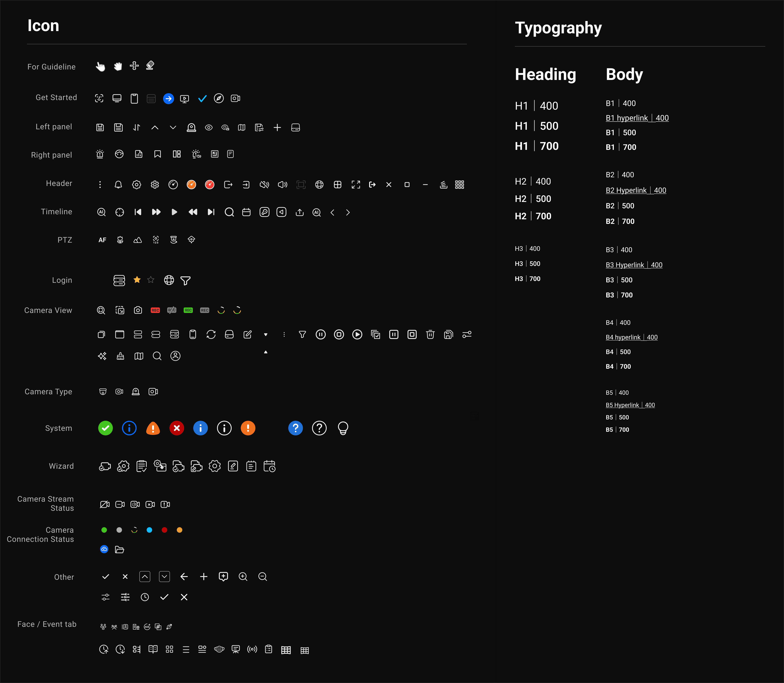Click the small down triangle in Camera View

266,335
